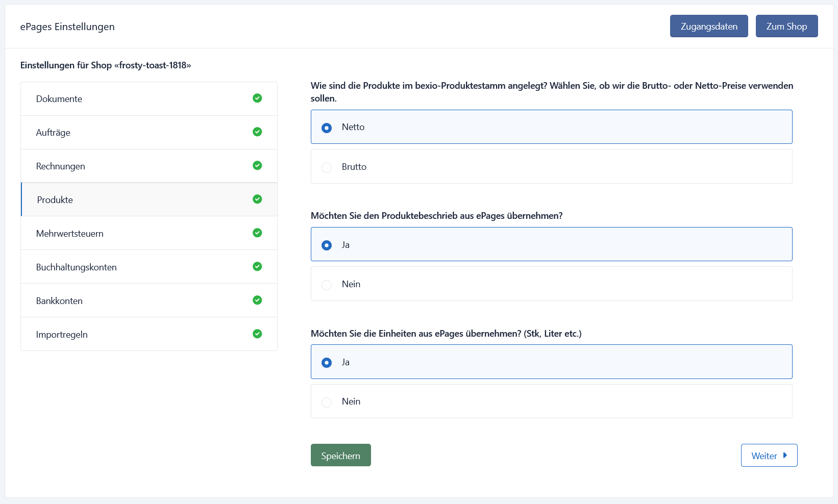Click the green checkmark in Produkte row

[257, 199]
